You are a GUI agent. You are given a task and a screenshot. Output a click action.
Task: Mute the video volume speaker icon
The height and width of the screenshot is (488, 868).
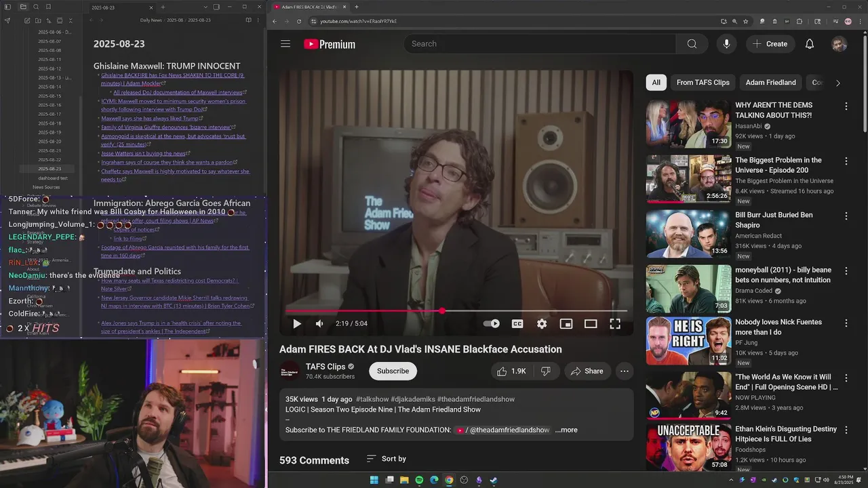319,324
